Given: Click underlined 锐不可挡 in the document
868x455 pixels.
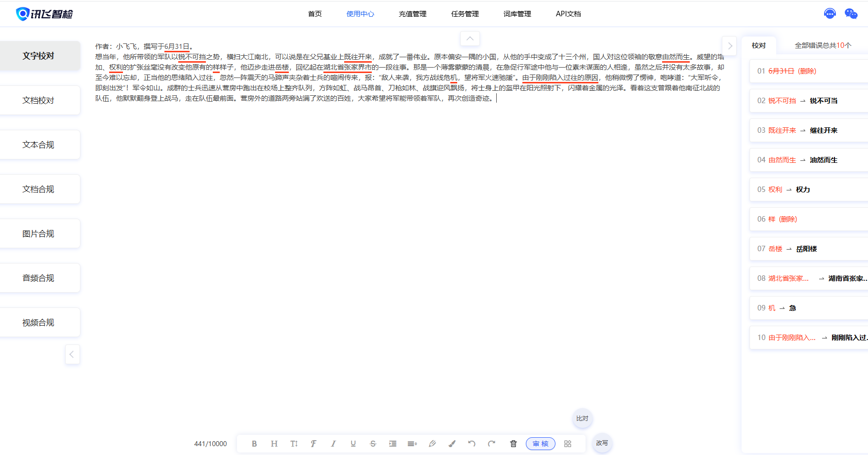Looking at the screenshot, I should [192, 57].
